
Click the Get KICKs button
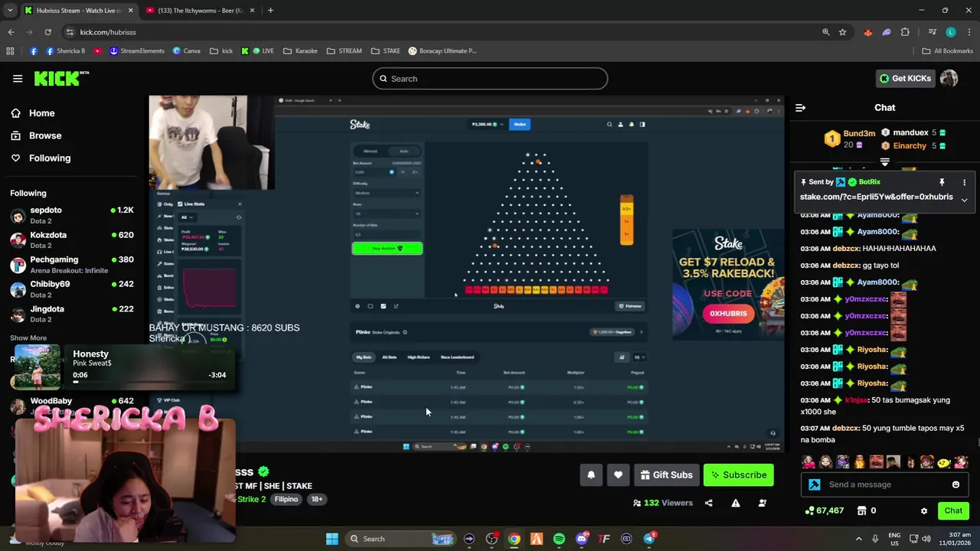pos(905,78)
